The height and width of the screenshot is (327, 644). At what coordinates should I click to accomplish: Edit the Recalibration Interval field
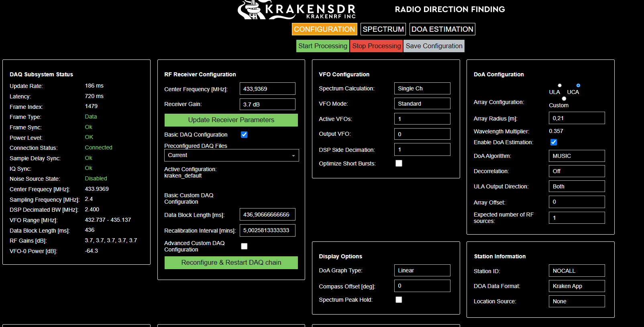point(267,231)
